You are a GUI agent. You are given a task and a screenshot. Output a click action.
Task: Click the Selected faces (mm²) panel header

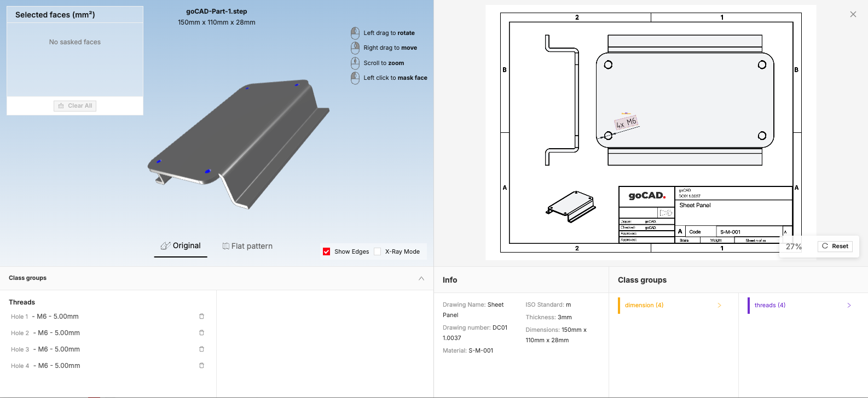[x=75, y=15]
